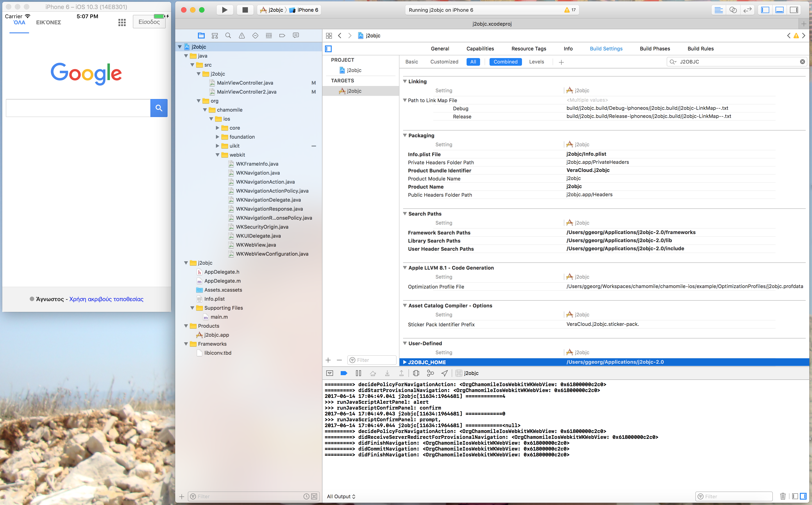Collapse the webkit folder

tap(218, 155)
